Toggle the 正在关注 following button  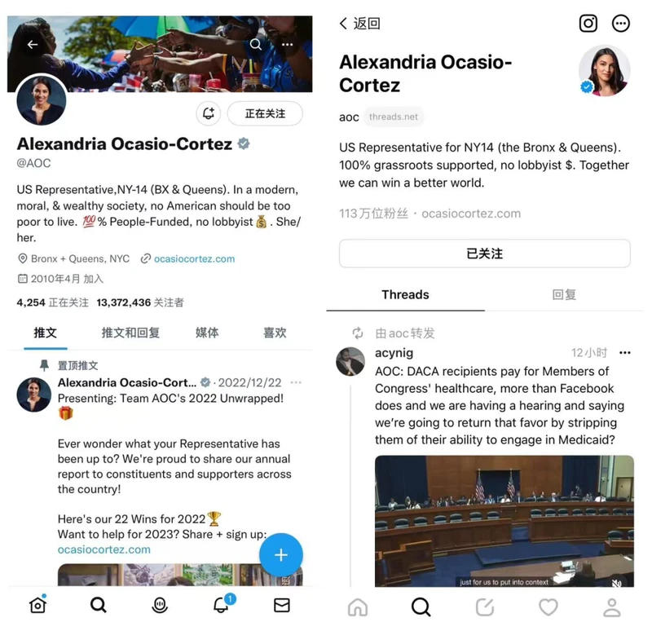click(265, 113)
